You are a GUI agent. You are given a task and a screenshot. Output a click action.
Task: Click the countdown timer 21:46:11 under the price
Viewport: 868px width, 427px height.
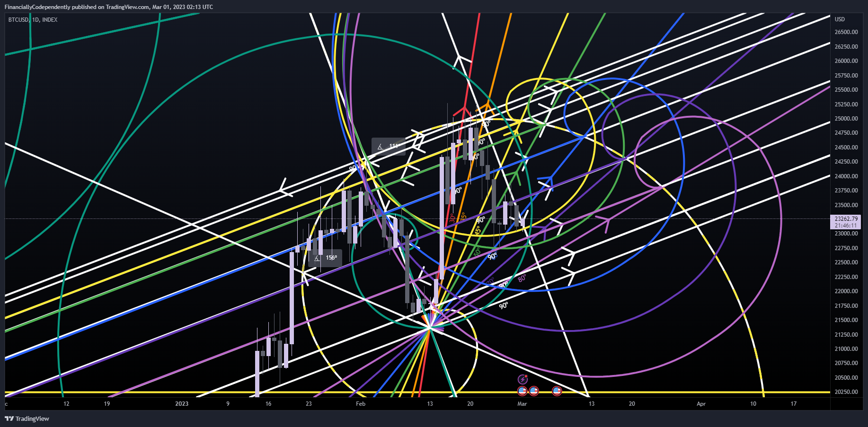846,226
